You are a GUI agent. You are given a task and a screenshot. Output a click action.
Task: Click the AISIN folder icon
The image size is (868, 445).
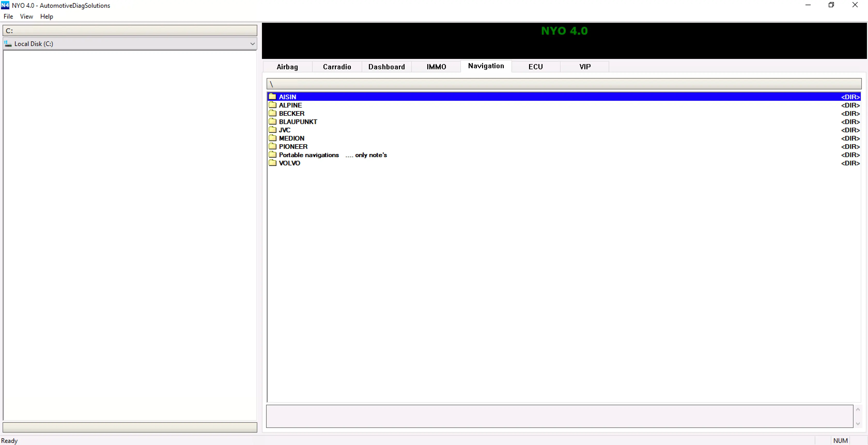[272, 97]
